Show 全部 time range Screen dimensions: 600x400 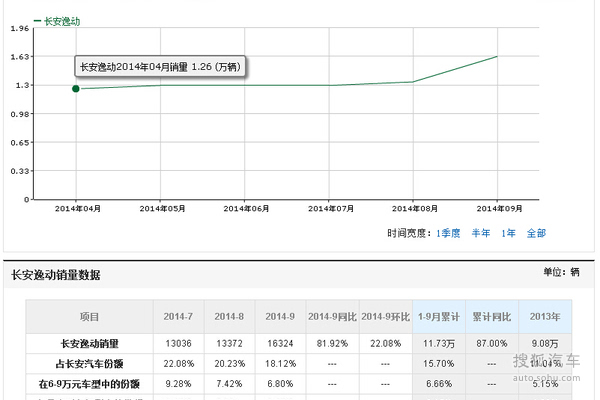coord(536,233)
